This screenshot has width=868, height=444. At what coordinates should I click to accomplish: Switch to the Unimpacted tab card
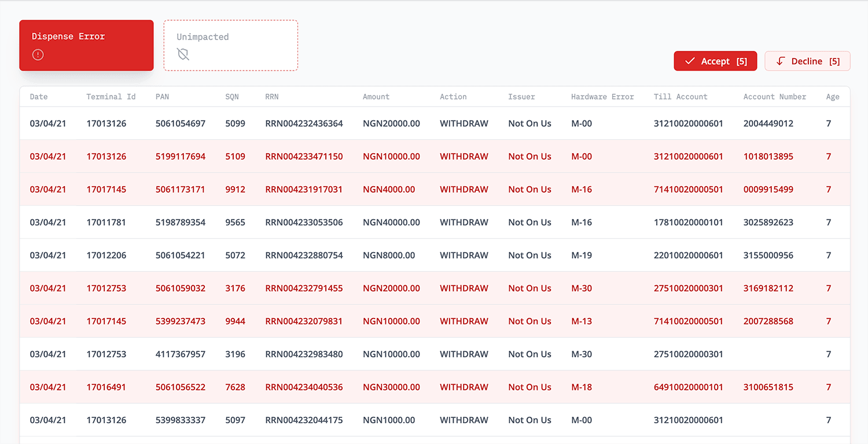tap(231, 46)
